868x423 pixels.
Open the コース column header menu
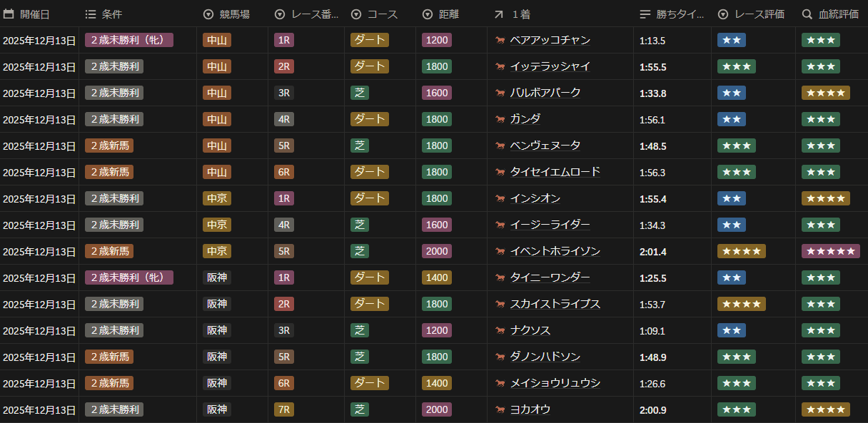[375, 14]
